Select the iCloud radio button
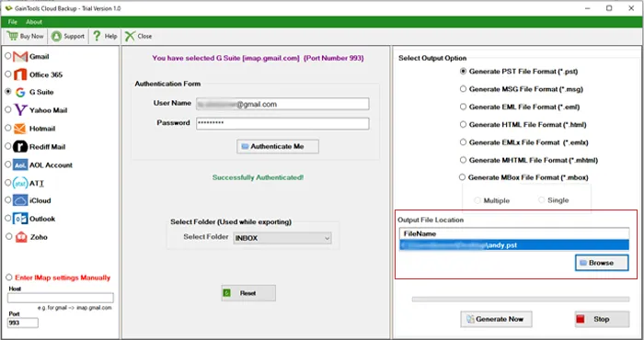644x340 pixels. coord(7,200)
